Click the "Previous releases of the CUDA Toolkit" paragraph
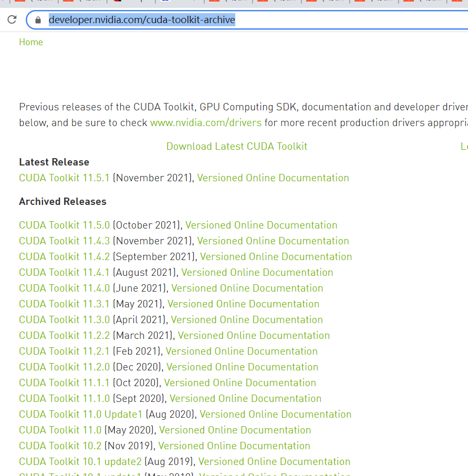Screen dimensions: 468x476 click(x=243, y=115)
